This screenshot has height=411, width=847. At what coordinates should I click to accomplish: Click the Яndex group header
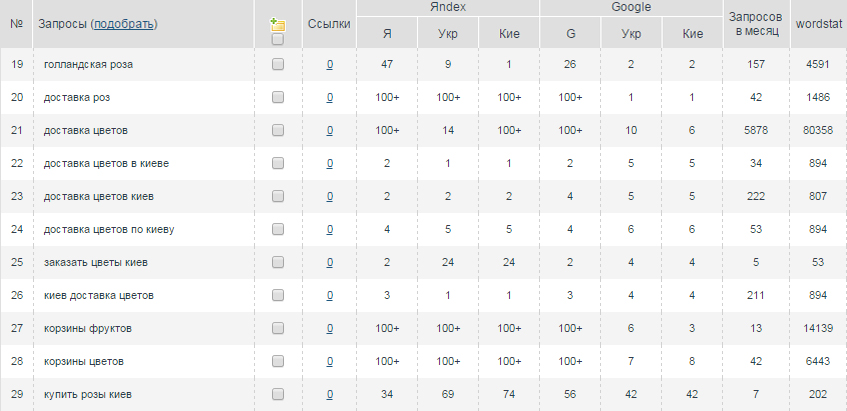[x=448, y=8]
